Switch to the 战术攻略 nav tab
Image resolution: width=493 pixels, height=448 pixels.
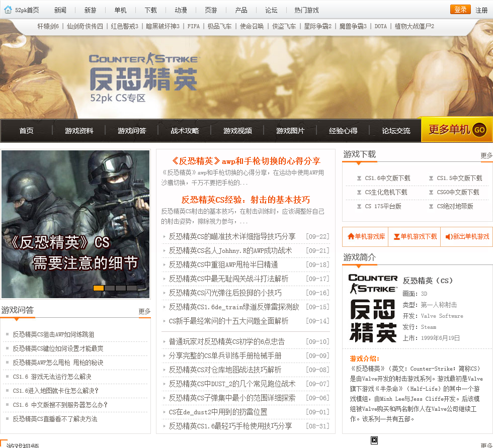(185, 131)
